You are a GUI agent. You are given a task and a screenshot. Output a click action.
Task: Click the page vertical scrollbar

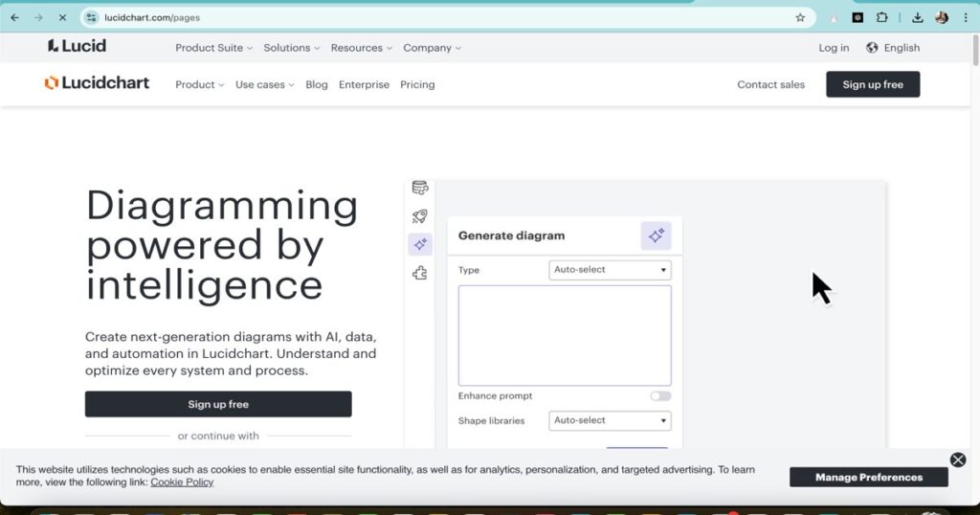pos(975,49)
